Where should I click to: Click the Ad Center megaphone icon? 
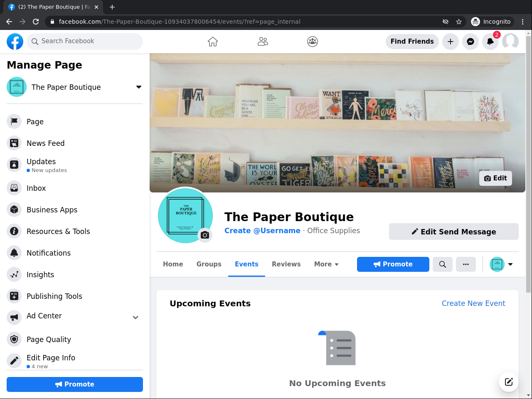pyautogui.click(x=14, y=318)
